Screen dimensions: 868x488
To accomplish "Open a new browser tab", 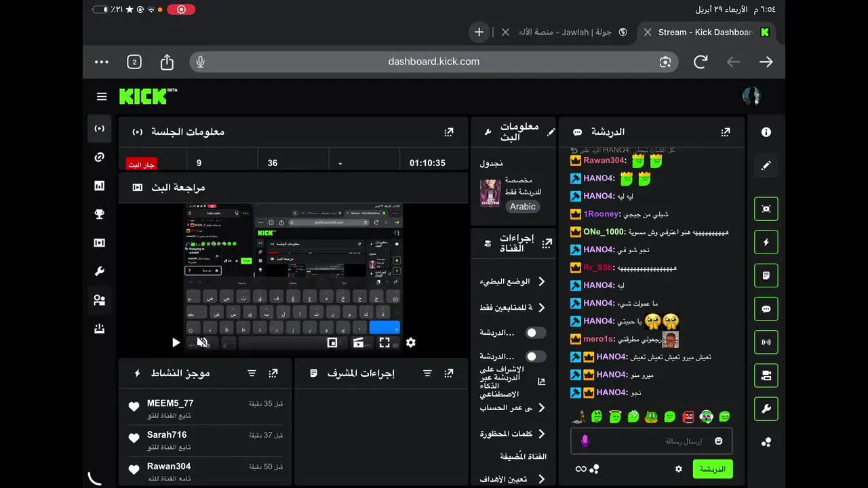I will pos(479,32).
